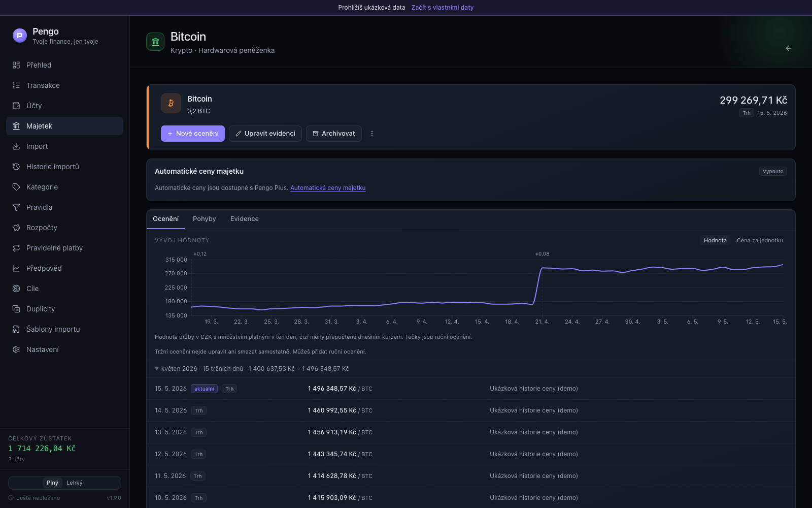Open the Pravidla filter icon
Image resolution: width=812 pixels, height=508 pixels.
(x=16, y=207)
